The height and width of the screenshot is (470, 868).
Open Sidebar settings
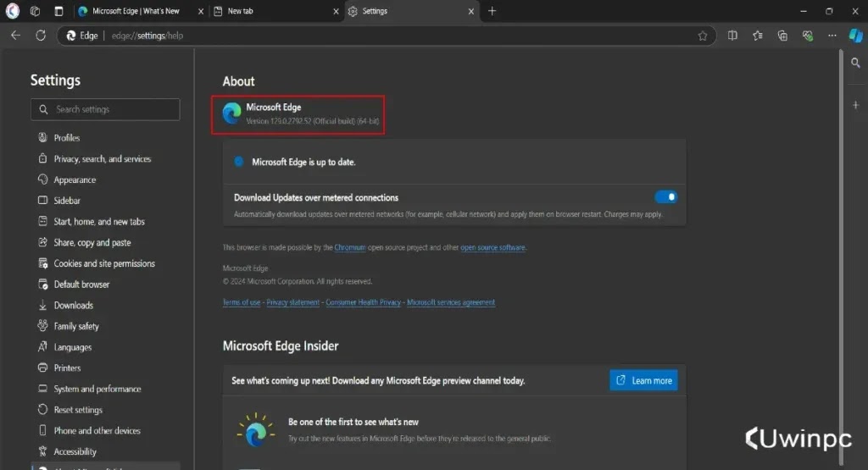[66, 201]
